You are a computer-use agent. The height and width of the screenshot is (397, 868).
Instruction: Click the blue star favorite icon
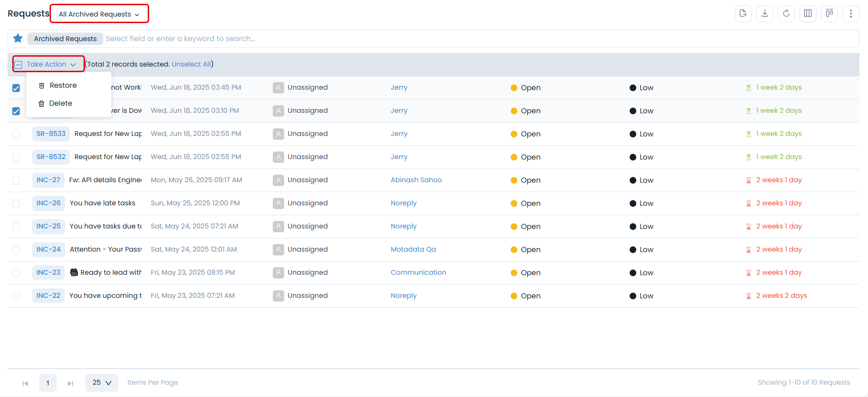coord(18,39)
